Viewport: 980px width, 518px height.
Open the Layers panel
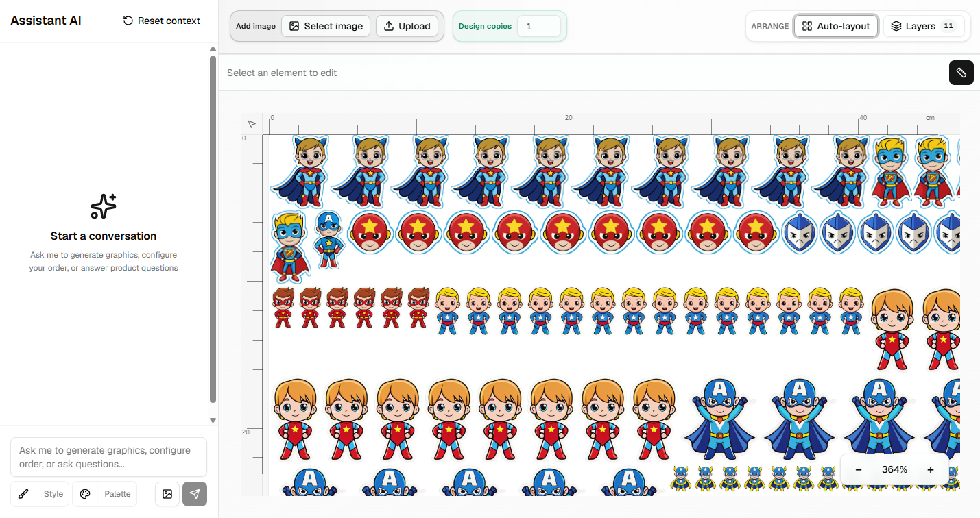click(x=924, y=26)
